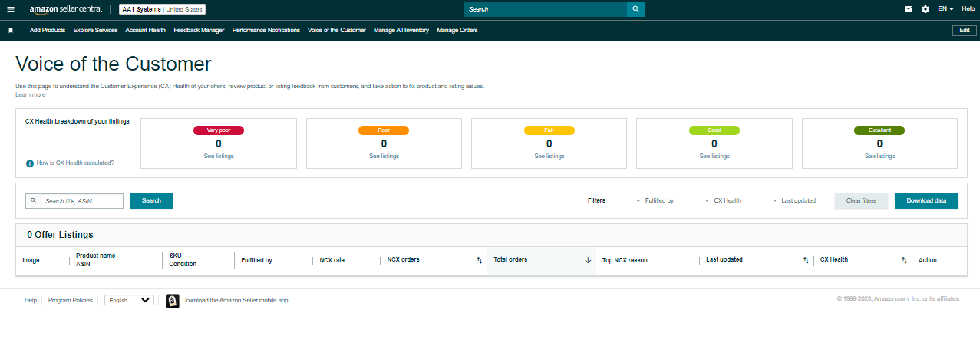This screenshot has height=343, width=980.
Task: Click the 0 Offer Listings heading
Action: point(60,235)
